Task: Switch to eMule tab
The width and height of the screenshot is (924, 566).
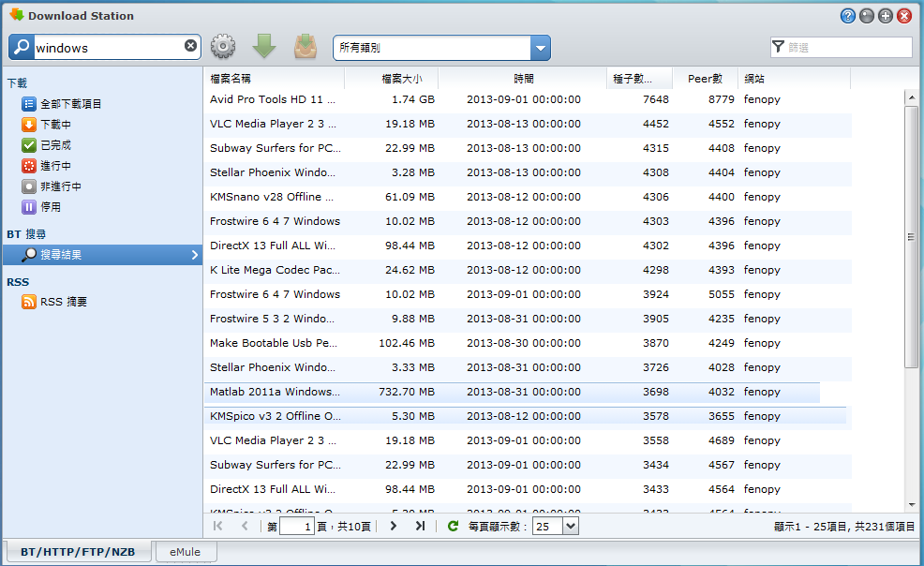Action: (185, 552)
